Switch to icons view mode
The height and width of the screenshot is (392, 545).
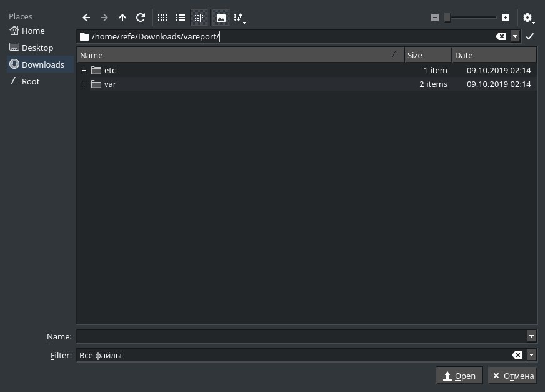[162, 18]
